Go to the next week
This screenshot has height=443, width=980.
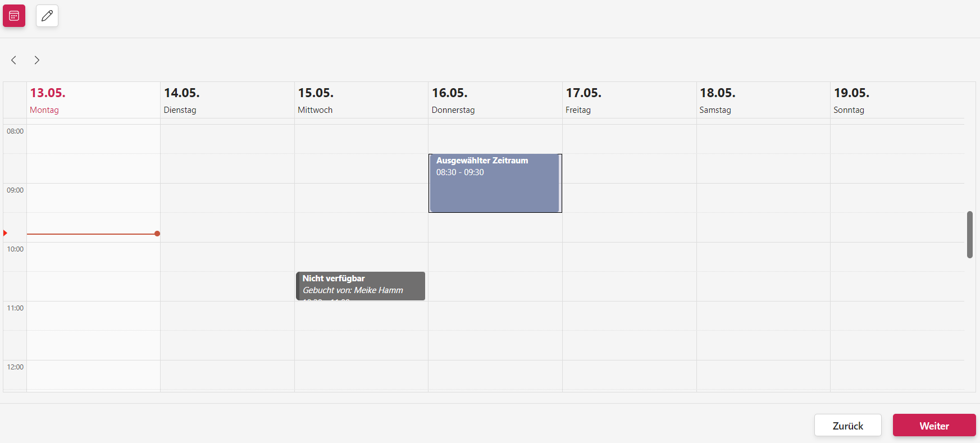(37, 60)
